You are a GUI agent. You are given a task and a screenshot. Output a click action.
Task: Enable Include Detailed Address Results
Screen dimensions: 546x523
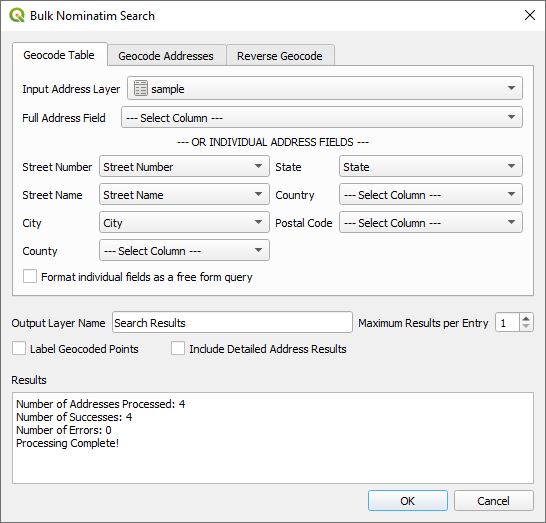[178, 348]
